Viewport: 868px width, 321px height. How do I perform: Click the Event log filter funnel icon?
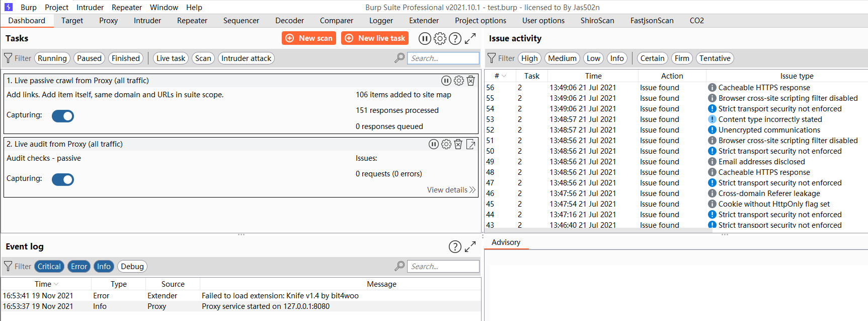tap(8, 267)
